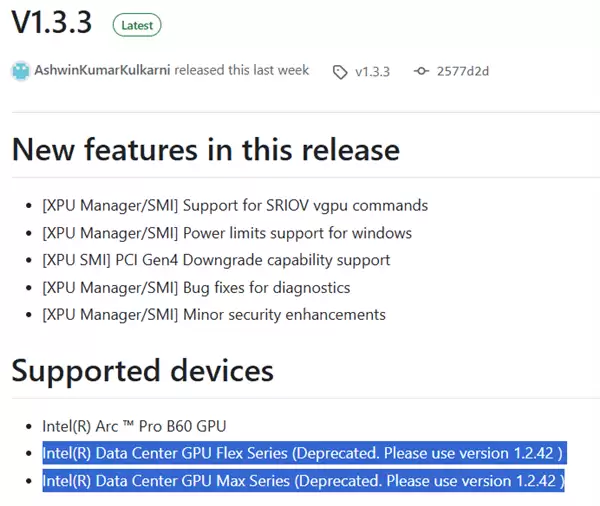Click the 'Supported devices' heading
Screen dimensions: 600x506
coord(142,371)
